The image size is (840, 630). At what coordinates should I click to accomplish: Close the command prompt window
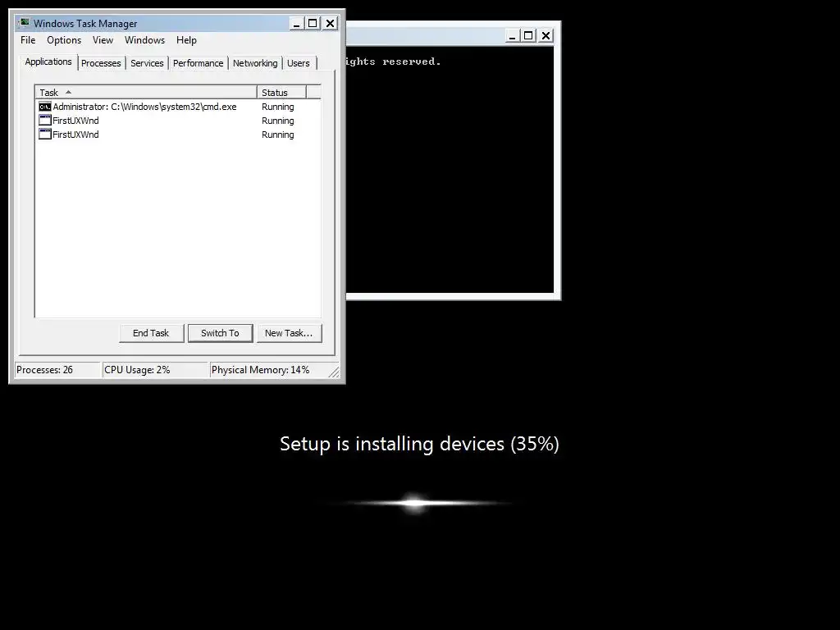546,36
